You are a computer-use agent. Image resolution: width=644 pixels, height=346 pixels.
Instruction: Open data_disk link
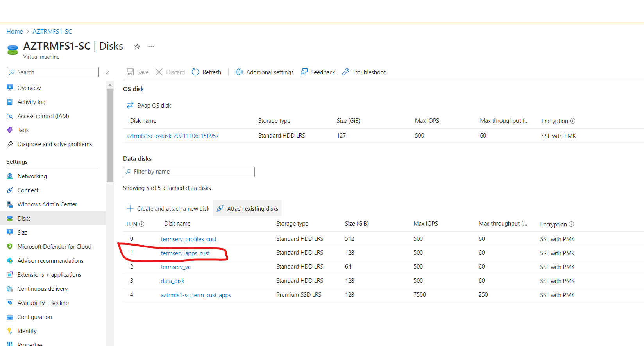pyautogui.click(x=173, y=281)
